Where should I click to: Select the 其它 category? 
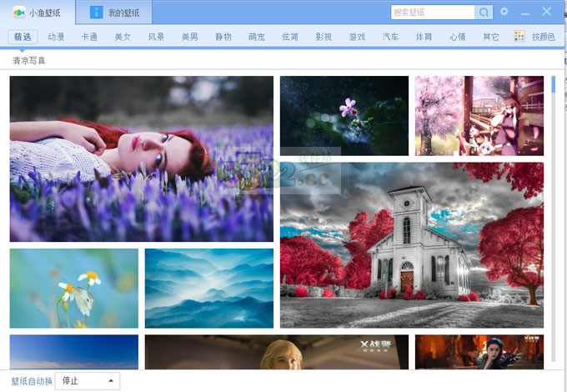pyautogui.click(x=490, y=37)
